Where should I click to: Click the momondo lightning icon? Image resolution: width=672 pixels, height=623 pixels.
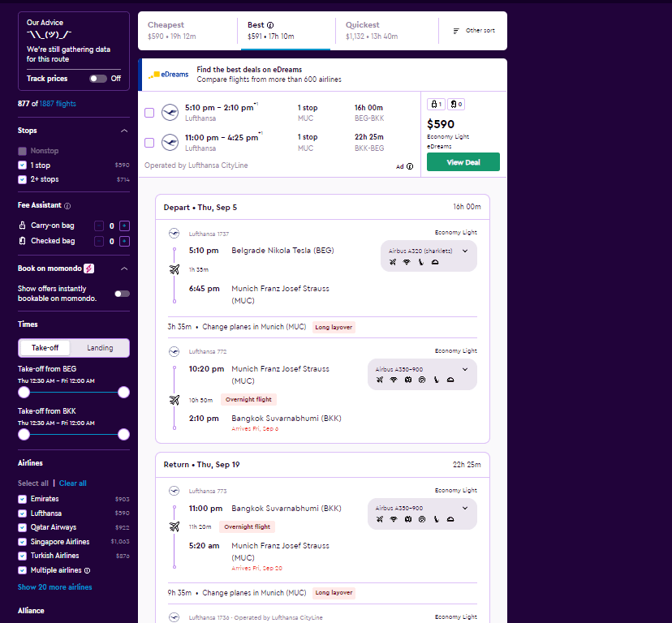pyautogui.click(x=88, y=269)
